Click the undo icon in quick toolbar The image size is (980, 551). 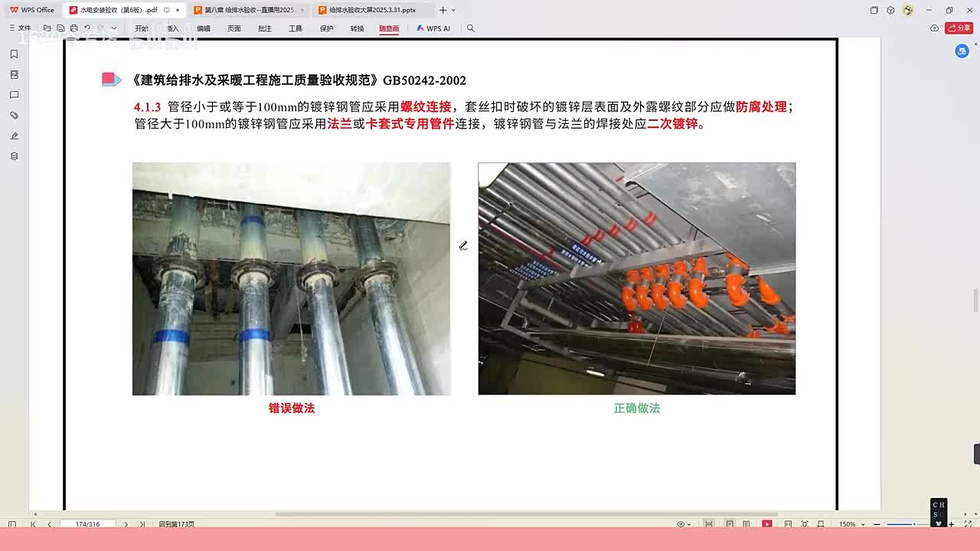pos(87,28)
